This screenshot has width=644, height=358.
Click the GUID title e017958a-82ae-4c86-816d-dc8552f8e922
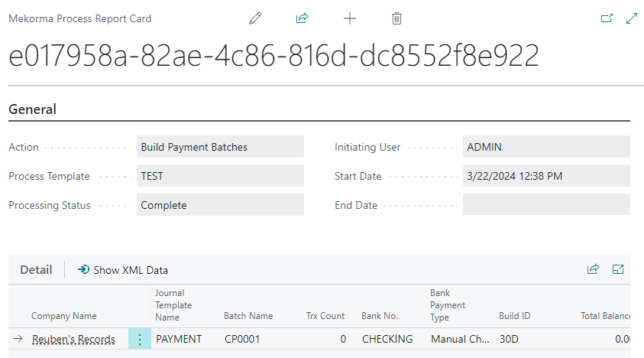point(273,56)
